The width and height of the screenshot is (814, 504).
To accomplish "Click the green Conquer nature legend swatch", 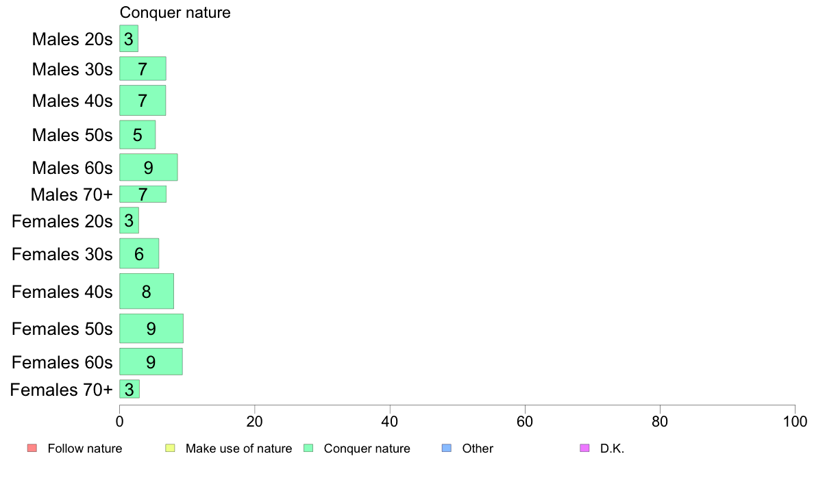I will click(308, 448).
